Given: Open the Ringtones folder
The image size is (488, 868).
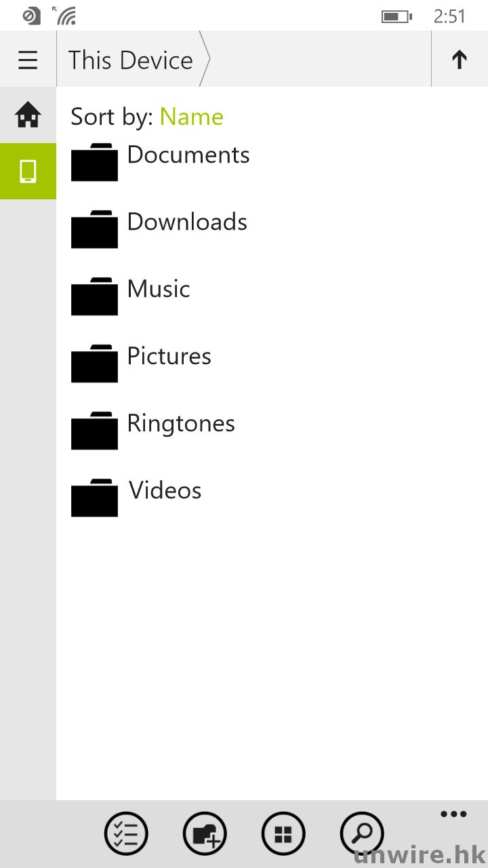Looking at the screenshot, I should tap(181, 424).
